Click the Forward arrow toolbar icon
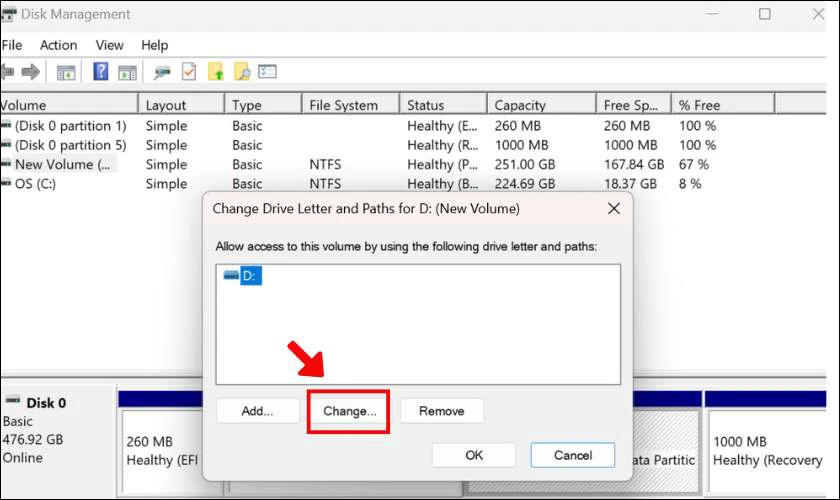Screen dimensions: 840x500 (x=31, y=71)
